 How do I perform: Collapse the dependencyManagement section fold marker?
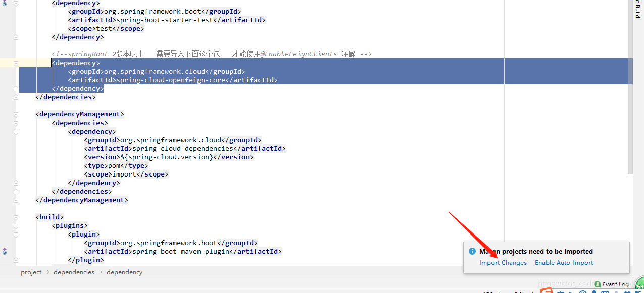click(x=16, y=114)
